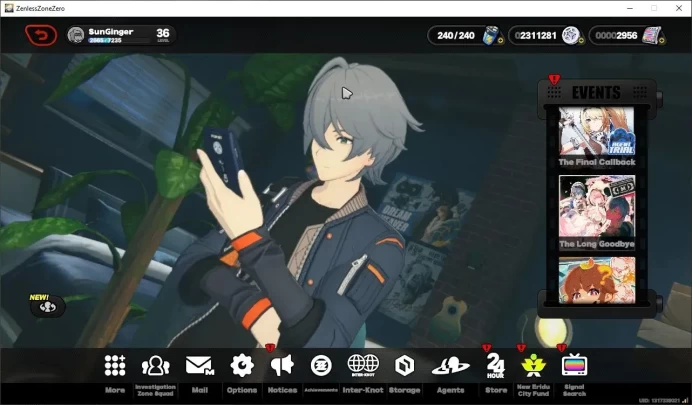Click the level 36 indicator

[162, 34]
